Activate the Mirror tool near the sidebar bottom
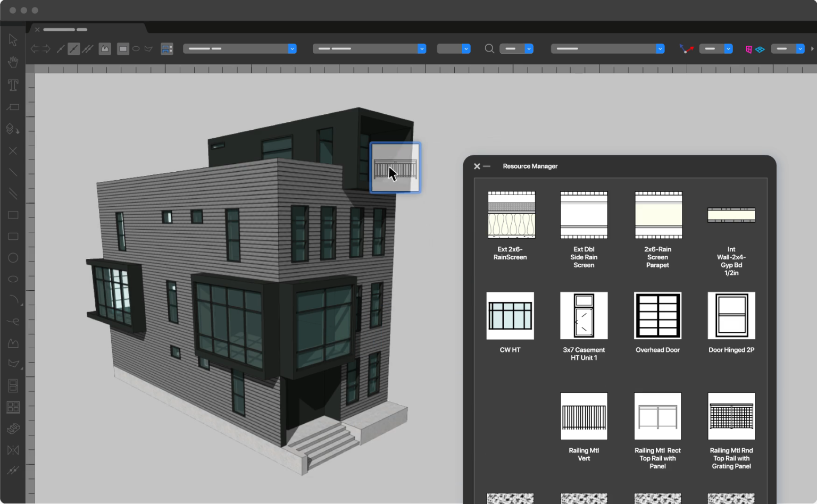 (x=13, y=450)
